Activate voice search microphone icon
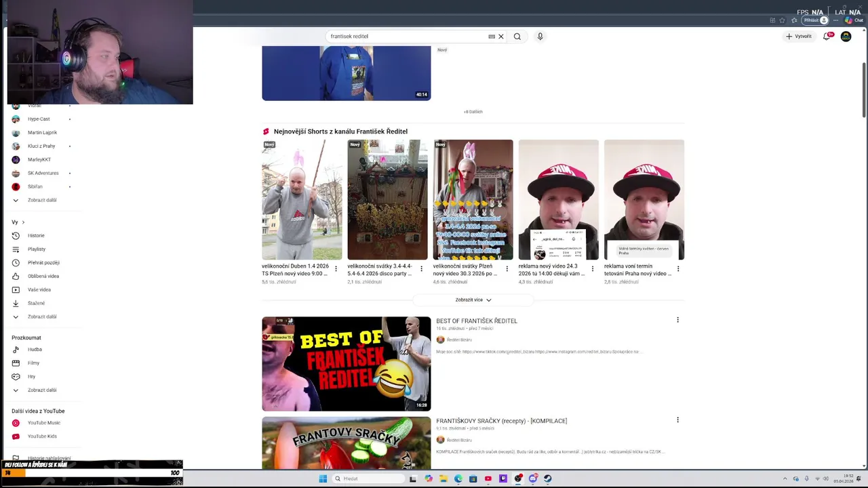 tap(540, 37)
